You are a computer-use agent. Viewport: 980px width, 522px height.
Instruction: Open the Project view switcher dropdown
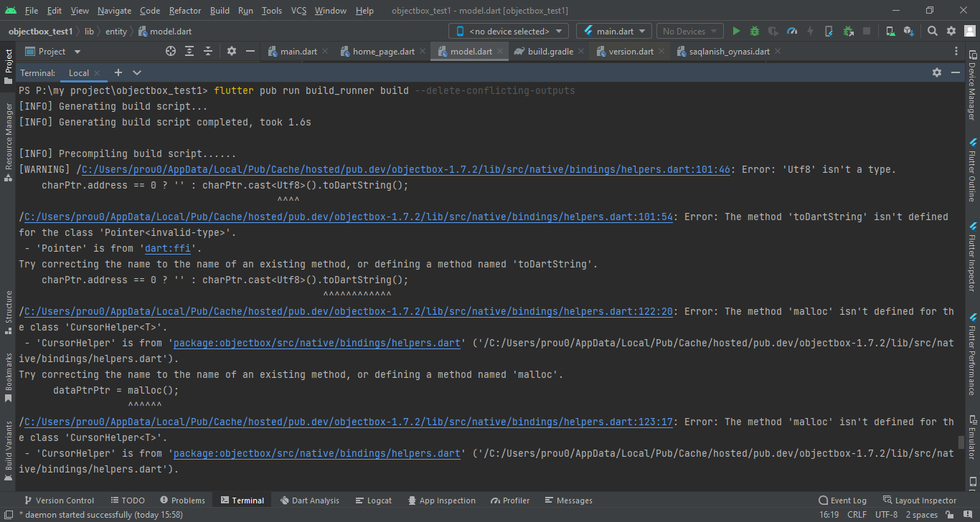pos(77,51)
